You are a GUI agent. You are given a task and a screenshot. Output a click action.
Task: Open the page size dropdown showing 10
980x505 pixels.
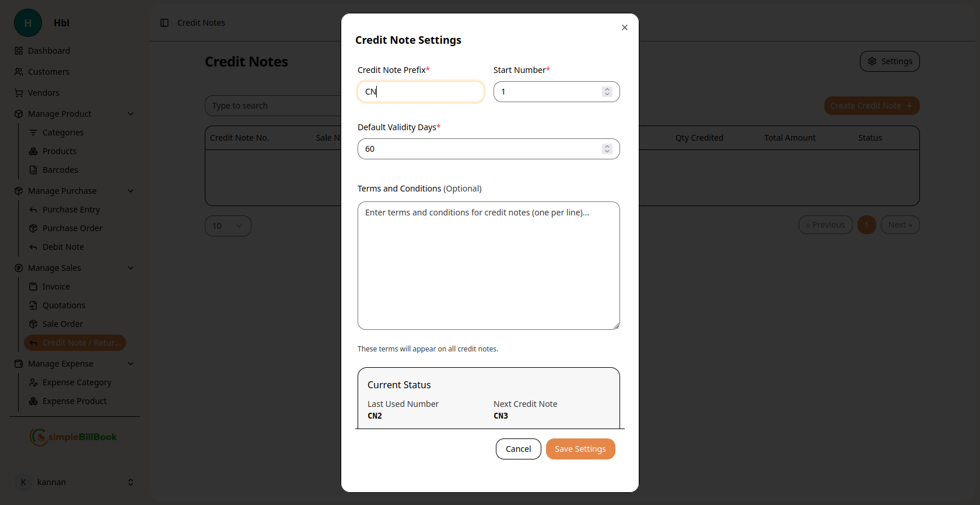[x=228, y=226]
